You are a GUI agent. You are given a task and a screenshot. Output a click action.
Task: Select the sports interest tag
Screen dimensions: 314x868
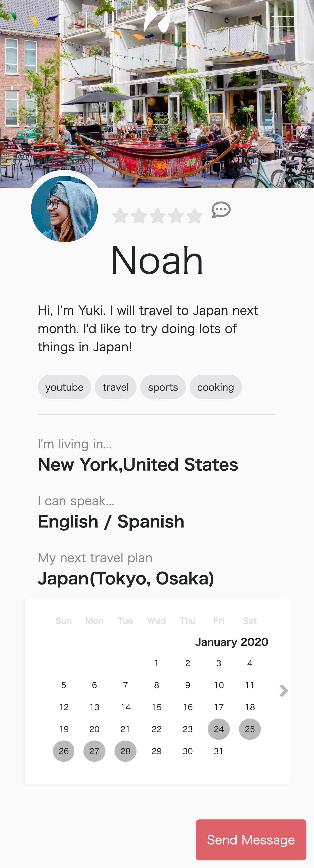(x=163, y=387)
